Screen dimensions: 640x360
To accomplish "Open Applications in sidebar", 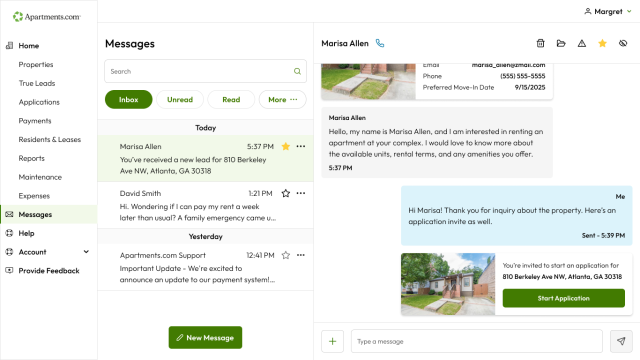I will pos(39,102).
